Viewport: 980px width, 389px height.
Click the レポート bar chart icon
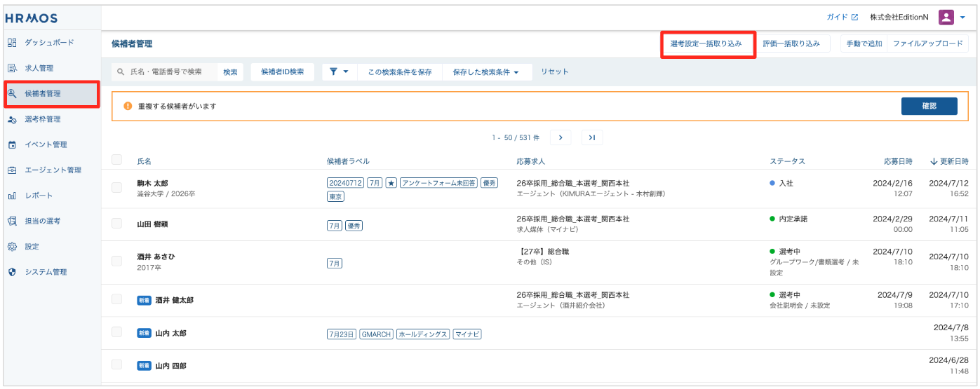coord(12,196)
